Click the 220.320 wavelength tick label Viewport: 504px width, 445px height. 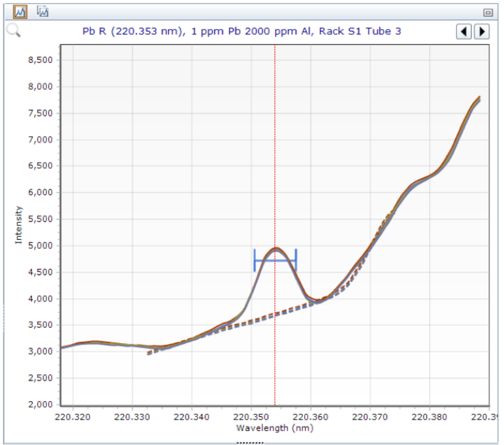[x=72, y=417]
